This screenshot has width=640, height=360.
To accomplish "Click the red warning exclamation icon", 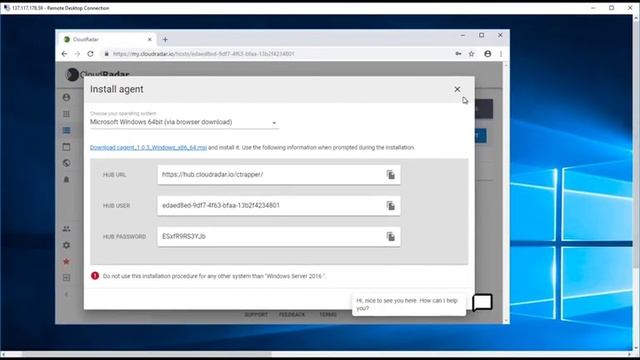I will pyautogui.click(x=95, y=276).
